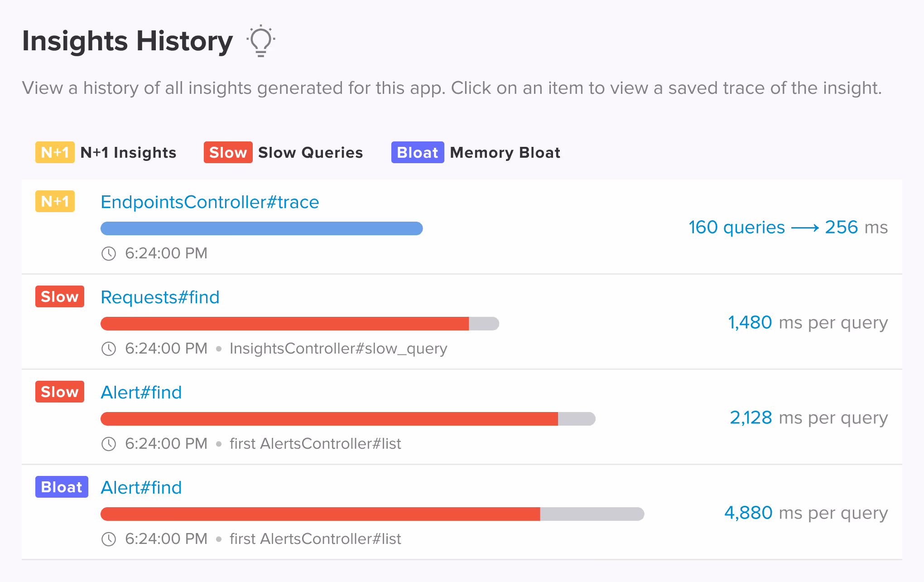Click the blue progress bar for EndpointsController#trace
Viewport: 924px width, 582px height.
(x=261, y=229)
